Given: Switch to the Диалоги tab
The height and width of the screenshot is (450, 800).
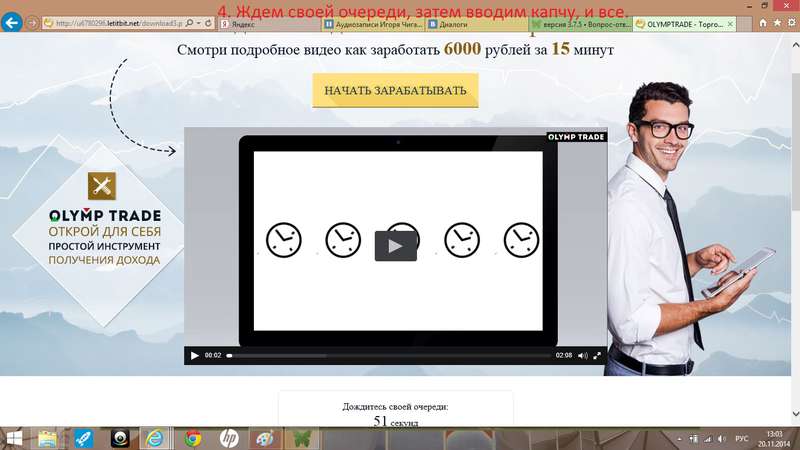Looking at the screenshot, I should coord(478,24).
